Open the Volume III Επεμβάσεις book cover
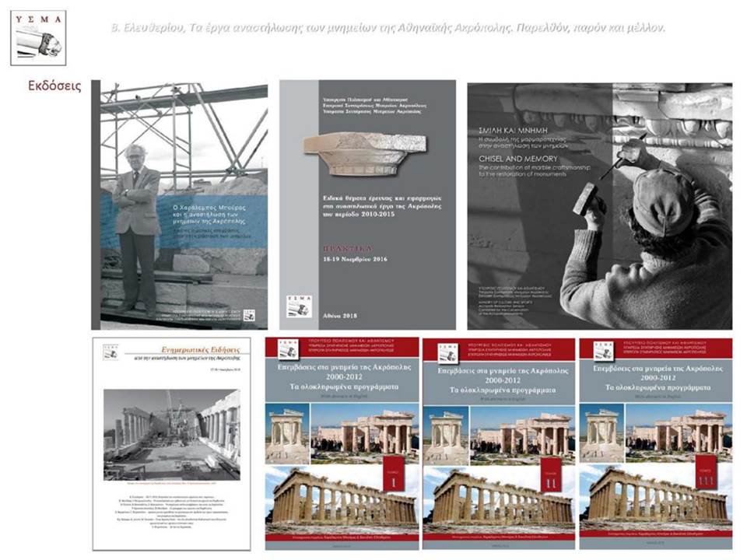Viewport: 747px width, 560px height. (656, 444)
